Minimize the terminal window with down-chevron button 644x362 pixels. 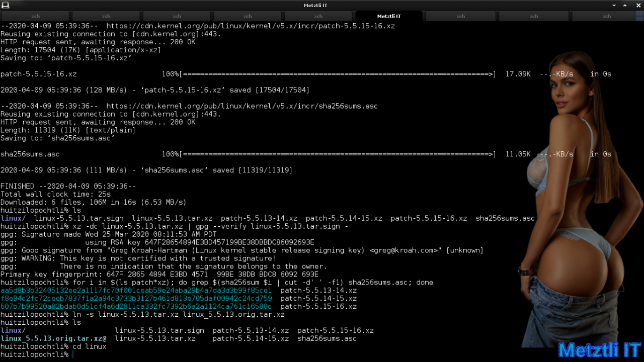point(614,5)
